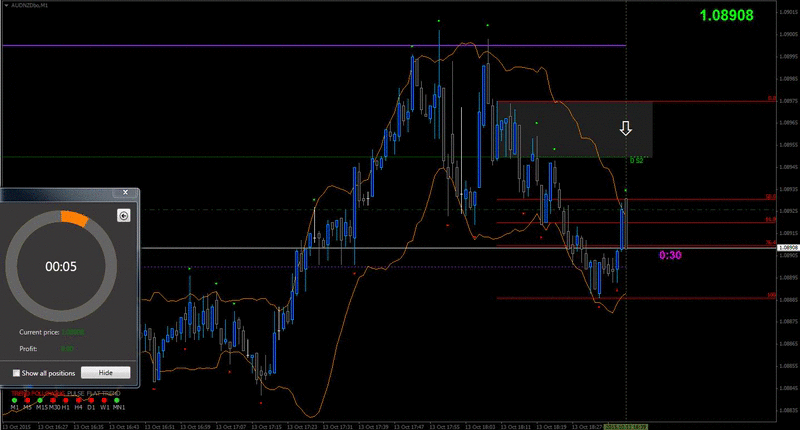Click the magenta 0:30 candle timer label
The width and height of the screenshot is (800, 430).
[670, 255]
